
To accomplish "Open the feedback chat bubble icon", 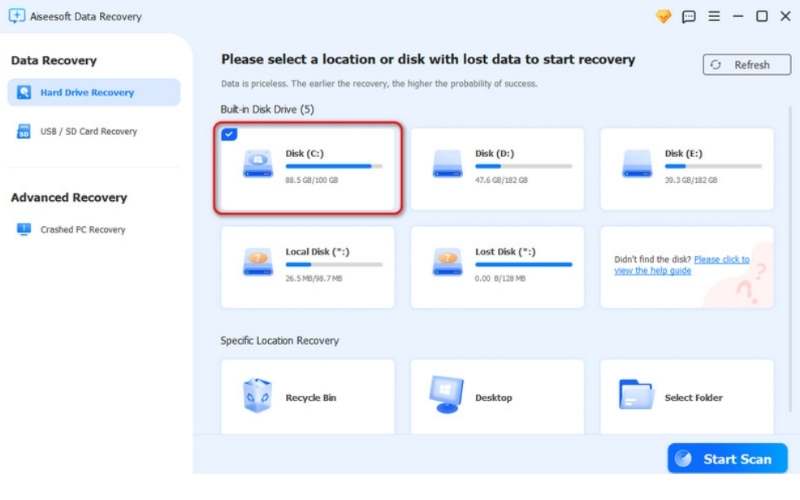I will [x=688, y=16].
